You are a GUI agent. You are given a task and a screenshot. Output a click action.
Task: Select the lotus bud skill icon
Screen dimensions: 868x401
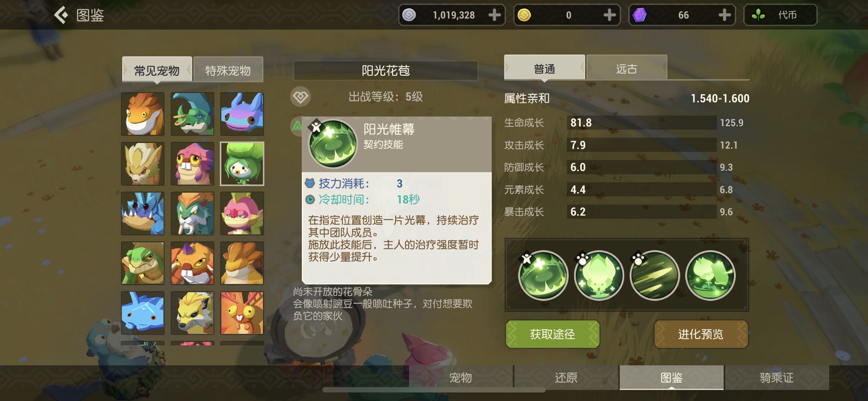point(599,275)
